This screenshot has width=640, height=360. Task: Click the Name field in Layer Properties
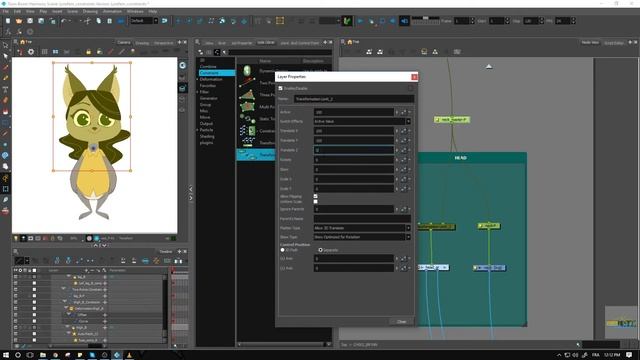click(x=354, y=99)
